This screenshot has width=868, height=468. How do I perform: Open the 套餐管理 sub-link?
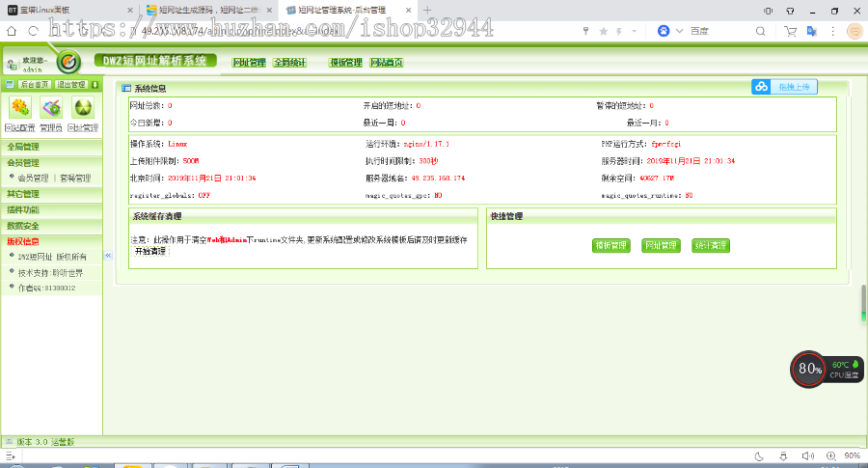(x=75, y=179)
